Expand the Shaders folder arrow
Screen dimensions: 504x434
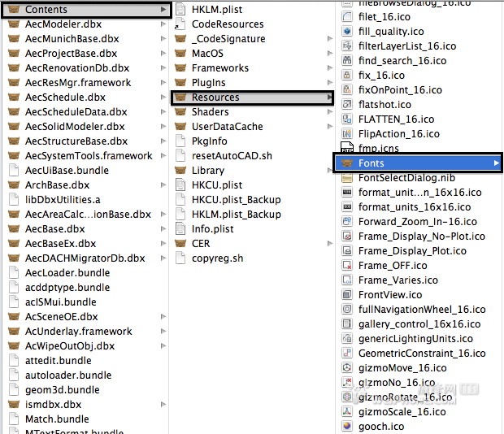tap(330, 112)
